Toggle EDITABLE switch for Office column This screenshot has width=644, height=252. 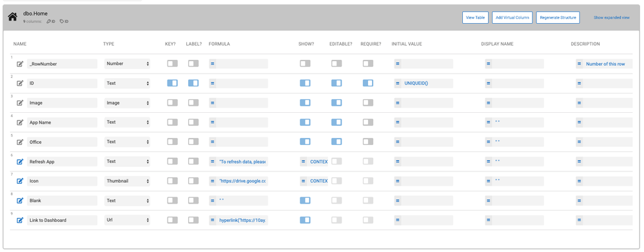pyautogui.click(x=337, y=142)
